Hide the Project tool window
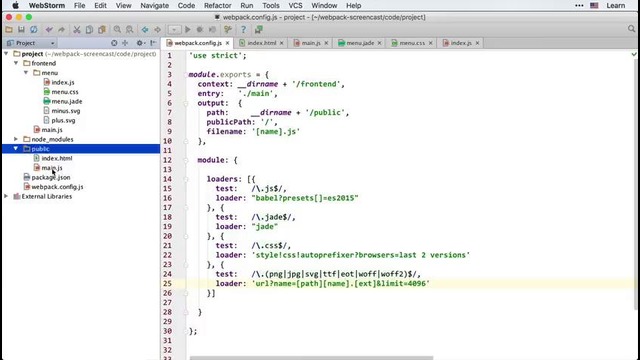The height and width of the screenshot is (360, 640). coord(153,43)
